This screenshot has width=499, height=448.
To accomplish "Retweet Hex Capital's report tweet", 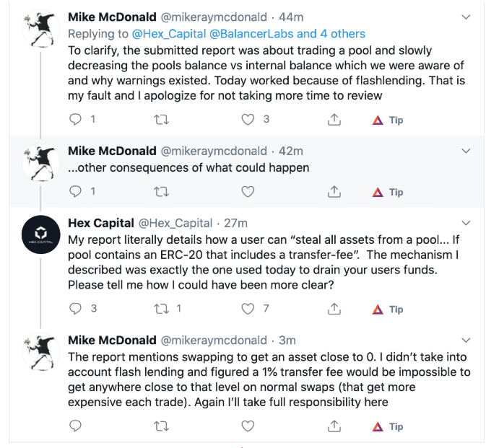I will point(161,309).
